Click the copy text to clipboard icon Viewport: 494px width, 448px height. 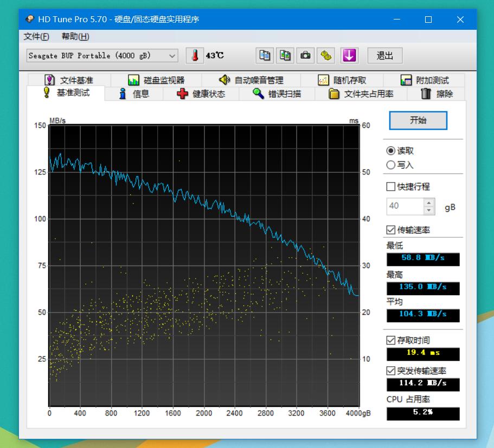pos(265,55)
